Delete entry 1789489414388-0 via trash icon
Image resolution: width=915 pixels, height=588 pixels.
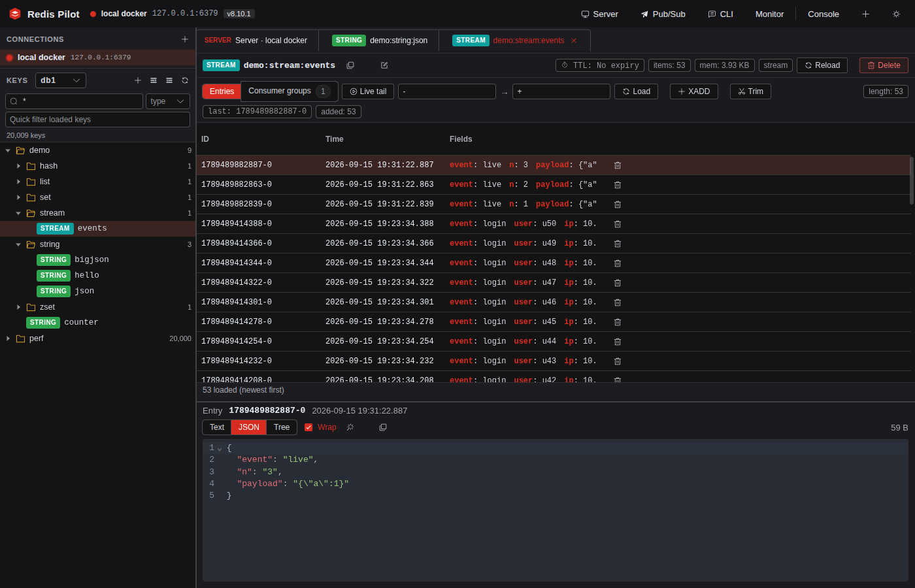click(x=618, y=224)
